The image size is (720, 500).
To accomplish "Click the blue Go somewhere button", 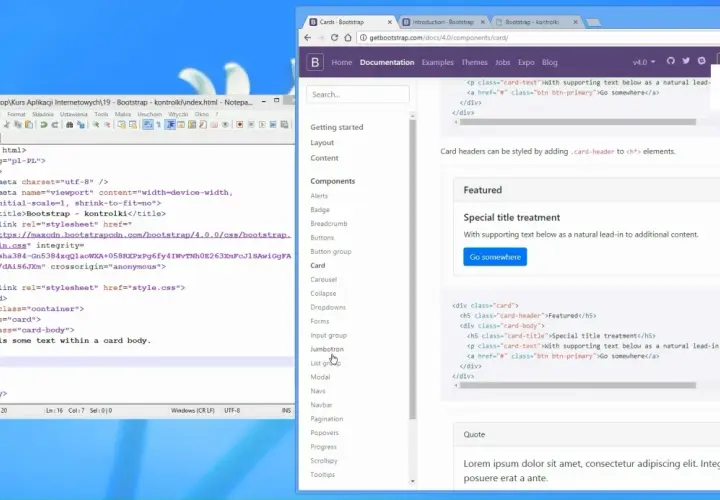I will coord(495,257).
